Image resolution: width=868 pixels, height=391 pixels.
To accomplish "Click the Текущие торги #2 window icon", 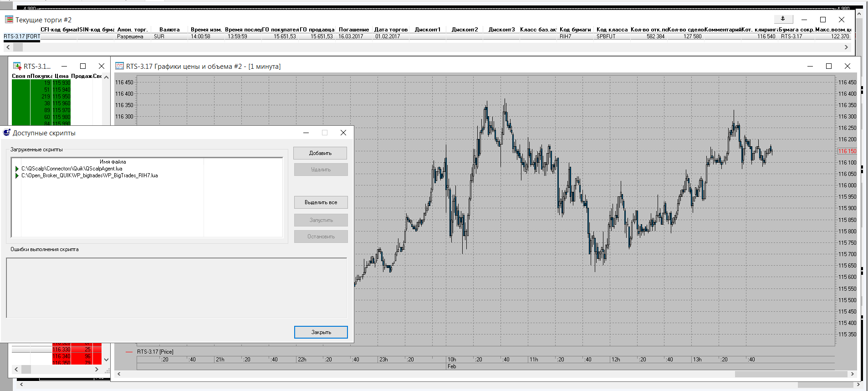I will click(9, 20).
